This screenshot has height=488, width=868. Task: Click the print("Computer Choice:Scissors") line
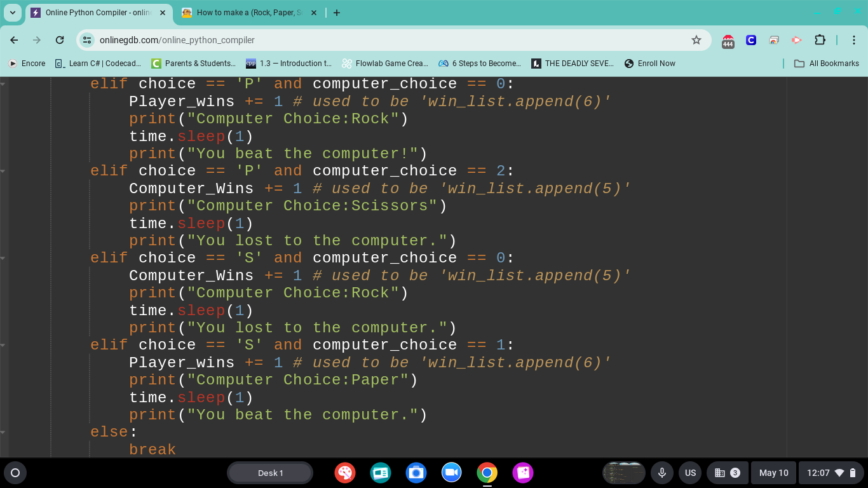click(x=288, y=206)
